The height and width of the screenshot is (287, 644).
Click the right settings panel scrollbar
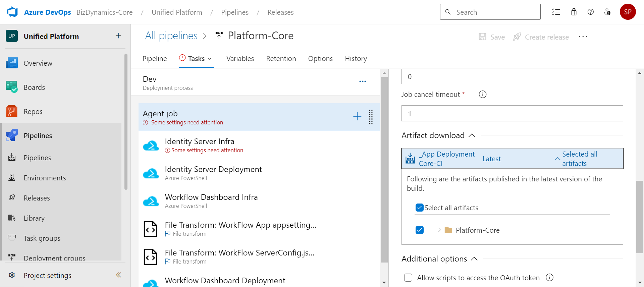(640, 217)
